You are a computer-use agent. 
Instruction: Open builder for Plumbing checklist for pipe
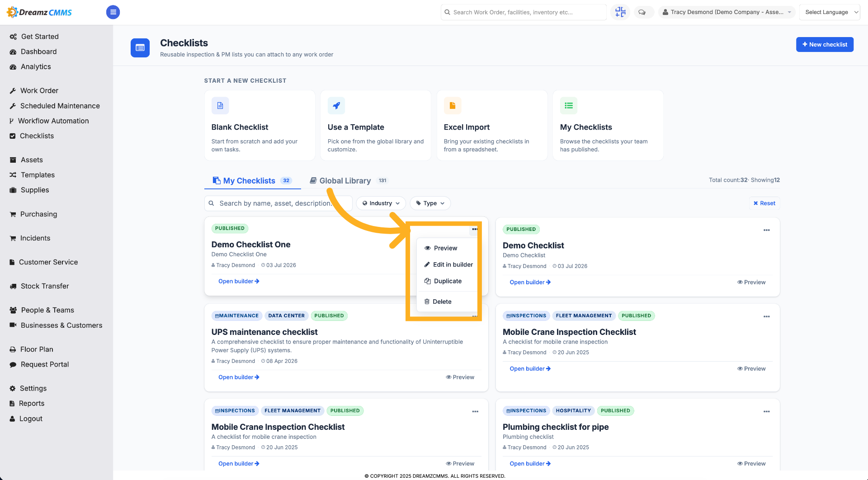pos(530,464)
